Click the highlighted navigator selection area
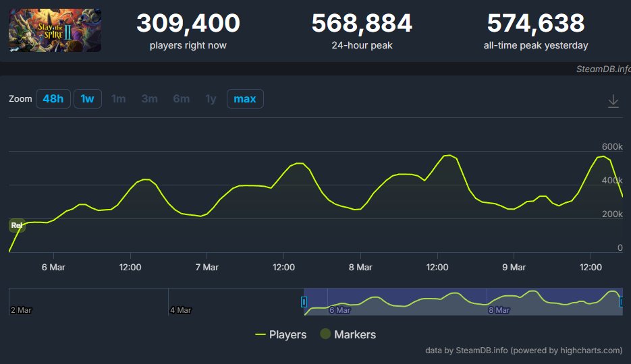Viewport: 631px width, 364px height. [x=463, y=301]
